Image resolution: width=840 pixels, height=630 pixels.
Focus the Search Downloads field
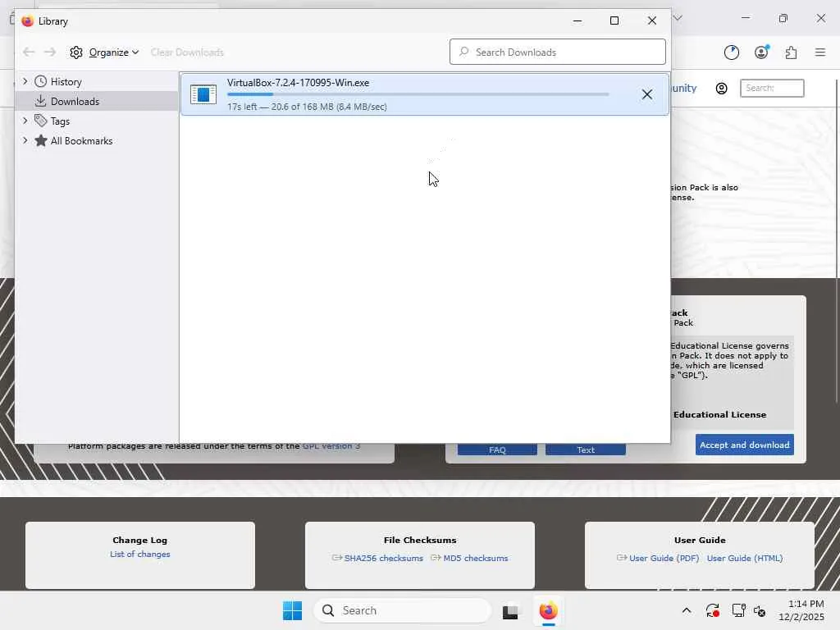[x=558, y=52]
